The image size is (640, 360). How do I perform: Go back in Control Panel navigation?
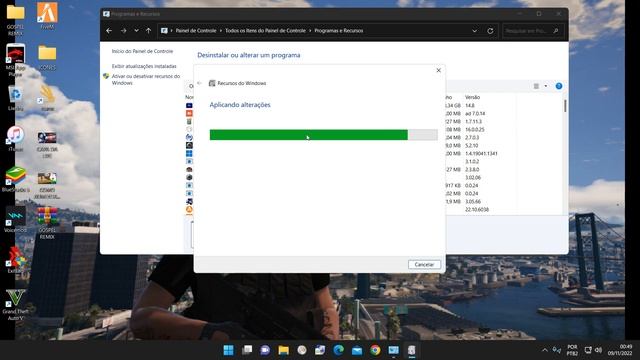tap(109, 31)
